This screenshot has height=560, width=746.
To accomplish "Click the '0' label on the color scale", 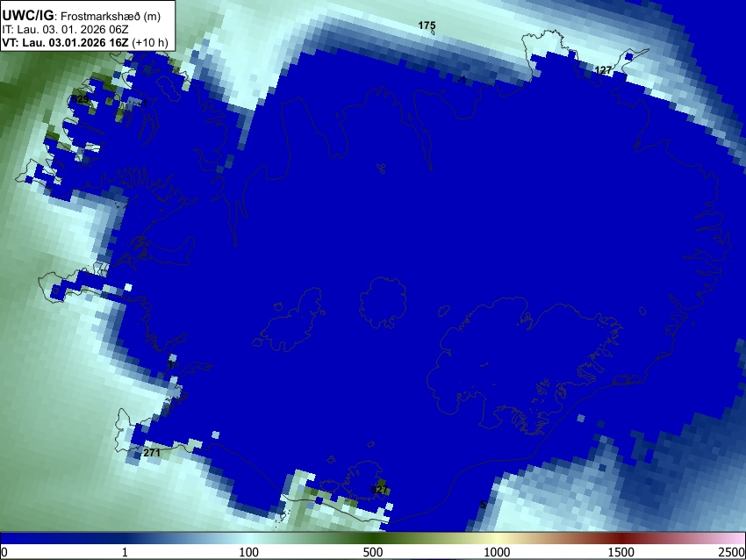I will point(4,552).
